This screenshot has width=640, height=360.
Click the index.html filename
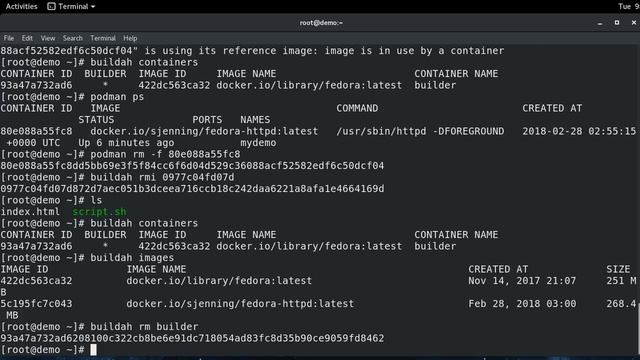point(30,211)
